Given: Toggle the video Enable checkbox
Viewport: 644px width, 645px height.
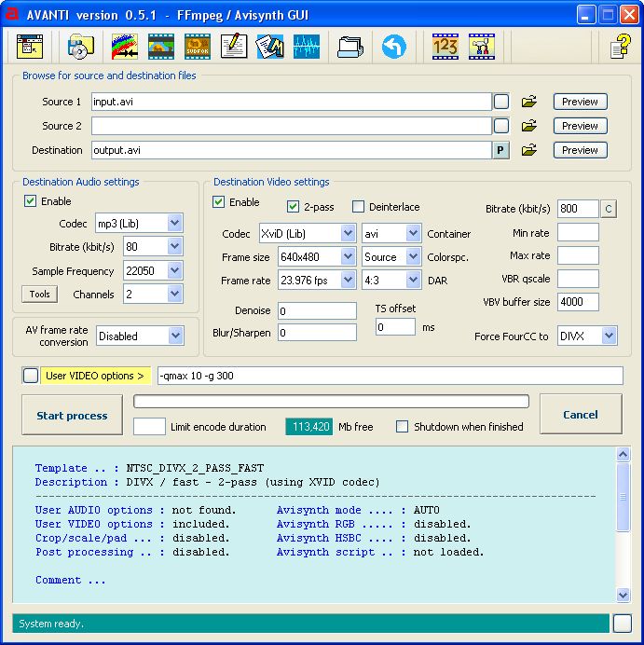Looking at the screenshot, I should [218, 202].
